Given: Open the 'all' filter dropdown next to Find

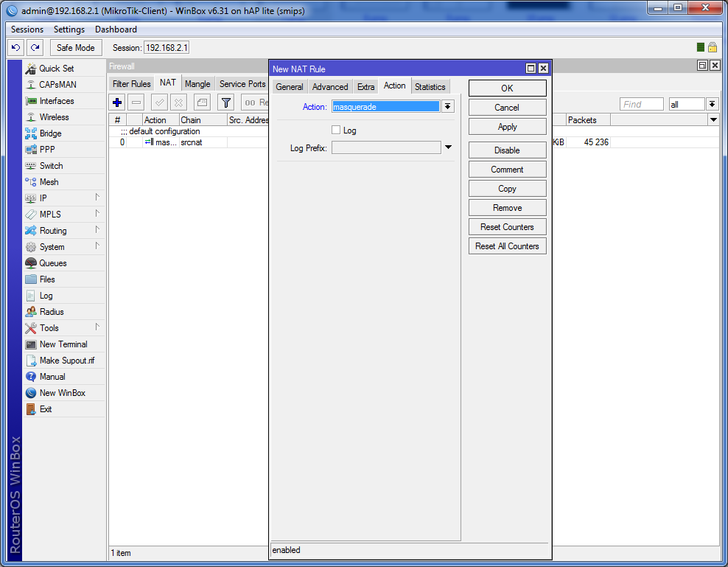Looking at the screenshot, I should coord(712,104).
